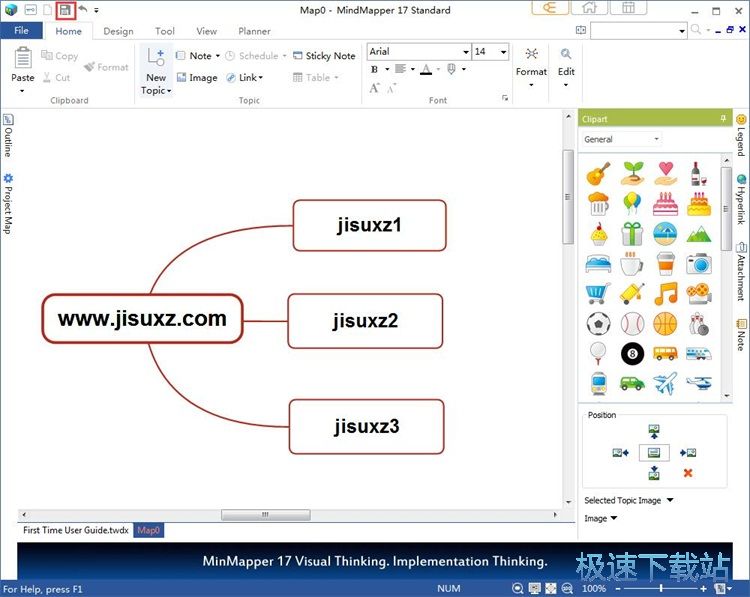Set image position to center

click(x=654, y=453)
